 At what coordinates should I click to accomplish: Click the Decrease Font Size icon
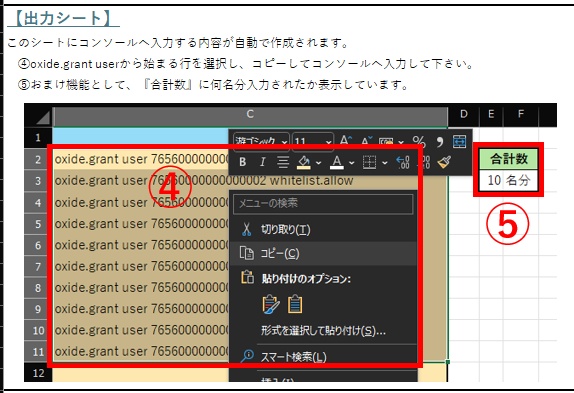tap(366, 141)
